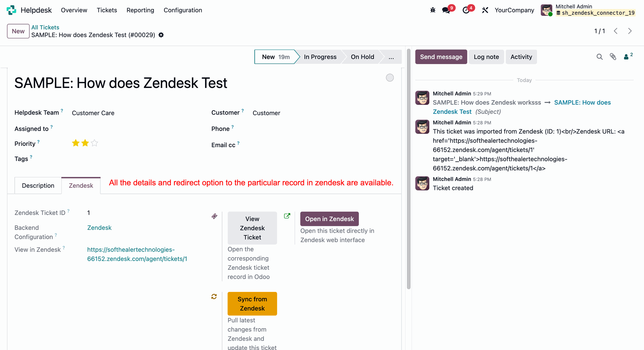The height and width of the screenshot is (350, 644).
Task: Open the View in Zendesk ticket URL
Action: [x=137, y=254]
